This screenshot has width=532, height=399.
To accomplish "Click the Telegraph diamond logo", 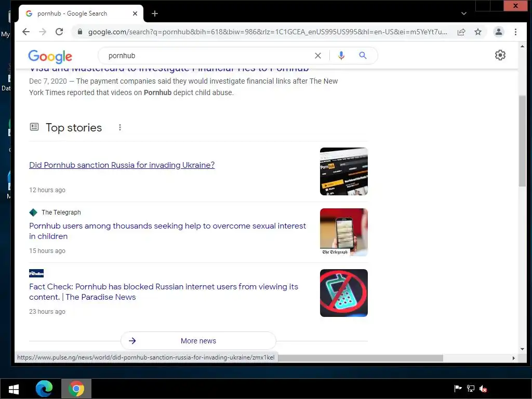I will click(x=33, y=212).
